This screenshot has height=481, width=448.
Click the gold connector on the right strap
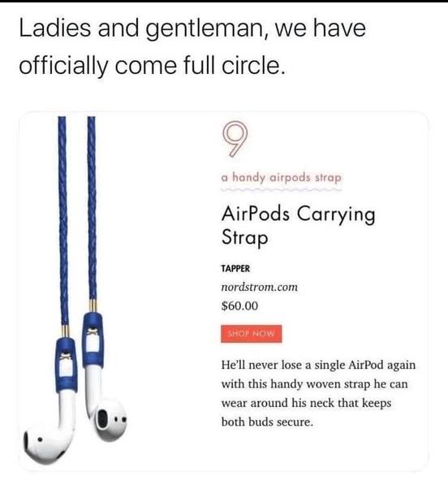point(93,306)
